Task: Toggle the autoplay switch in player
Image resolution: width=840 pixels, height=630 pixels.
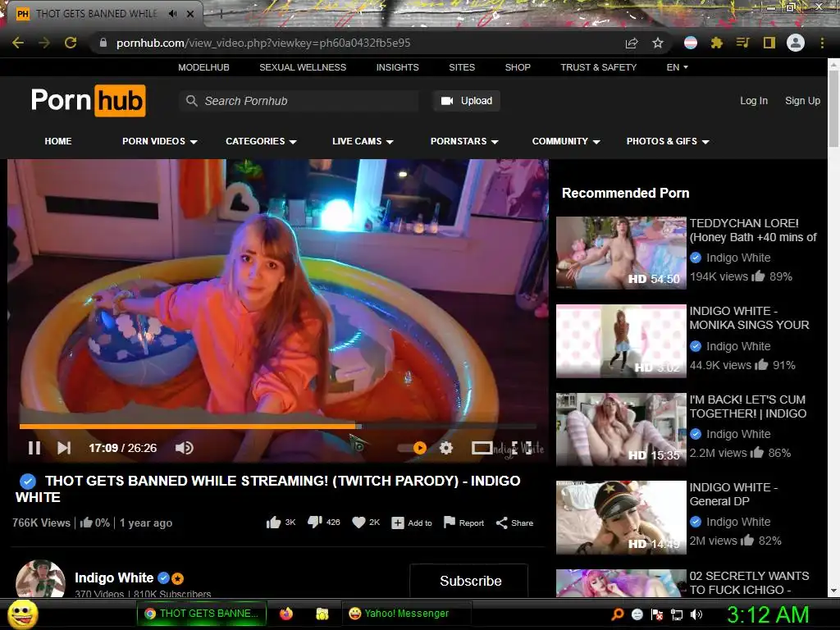Action: click(413, 448)
